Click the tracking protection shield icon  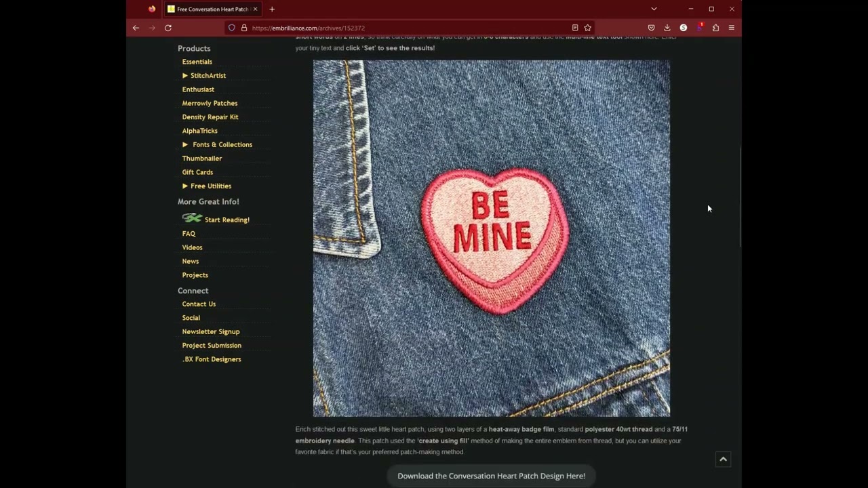click(232, 28)
